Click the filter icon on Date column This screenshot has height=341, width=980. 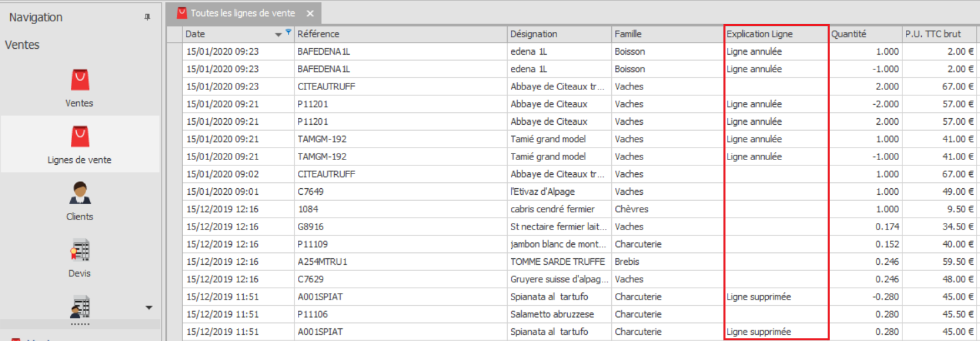288,32
